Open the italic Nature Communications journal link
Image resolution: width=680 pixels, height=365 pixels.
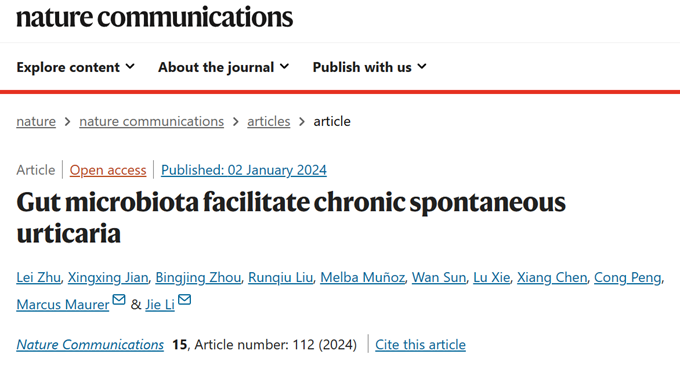[x=90, y=345]
